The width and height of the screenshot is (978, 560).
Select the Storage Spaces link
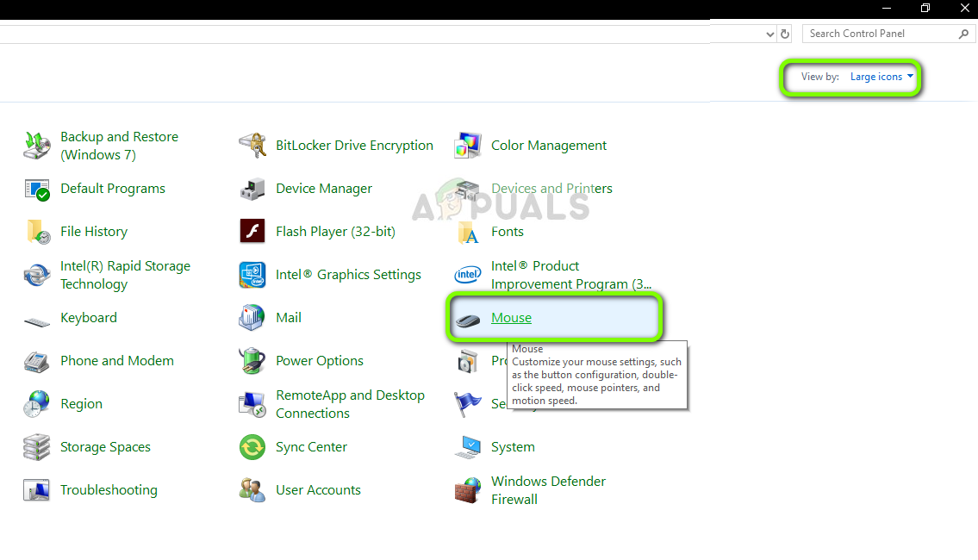pyautogui.click(x=105, y=447)
